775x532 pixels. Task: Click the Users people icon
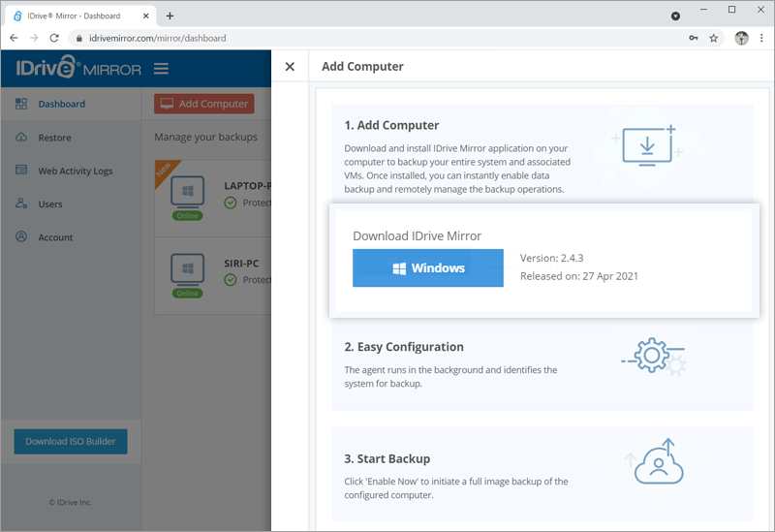(21, 203)
